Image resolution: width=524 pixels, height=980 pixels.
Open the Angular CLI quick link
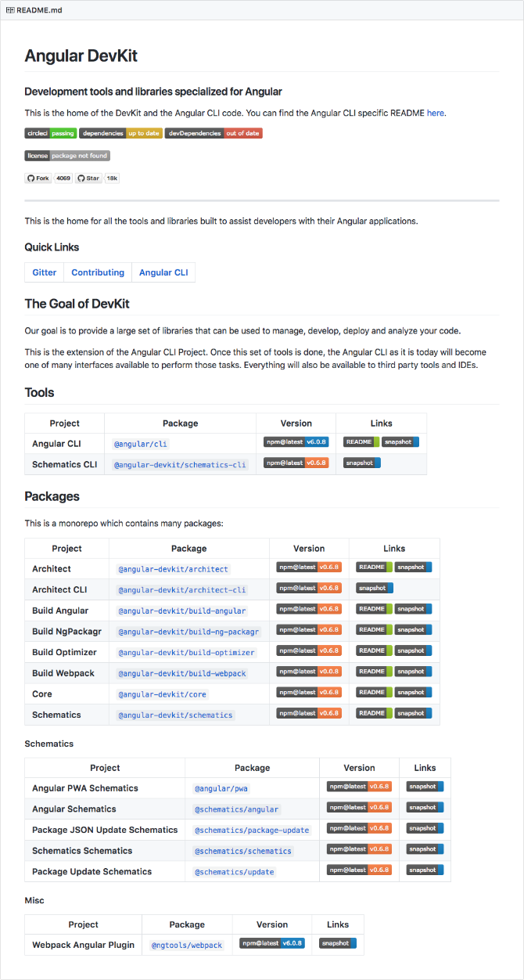pyautogui.click(x=163, y=272)
